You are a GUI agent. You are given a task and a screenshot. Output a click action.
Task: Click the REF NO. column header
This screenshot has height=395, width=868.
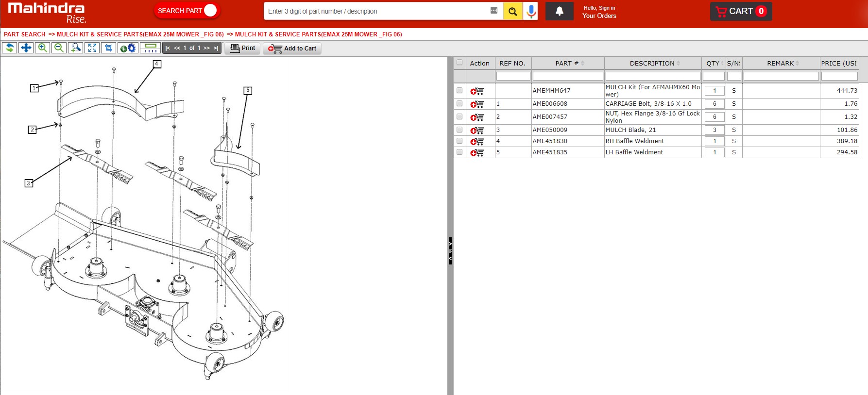point(513,63)
